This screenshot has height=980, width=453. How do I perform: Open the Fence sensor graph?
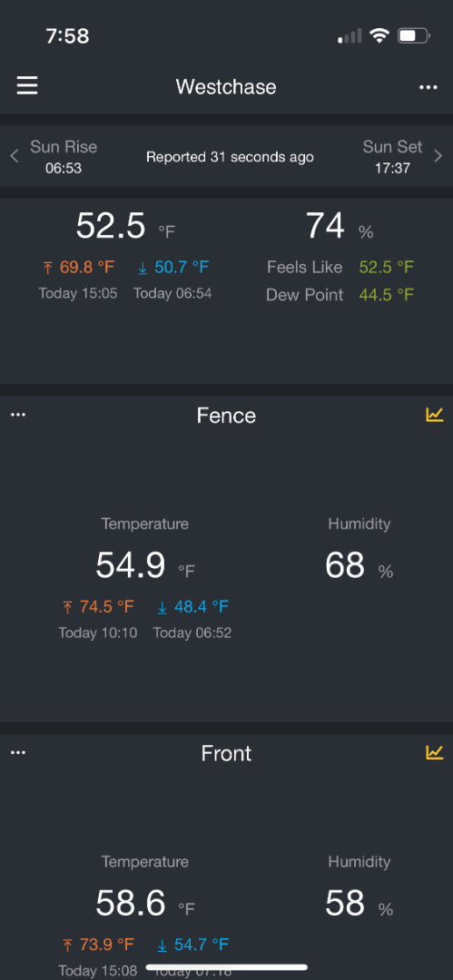[435, 415]
